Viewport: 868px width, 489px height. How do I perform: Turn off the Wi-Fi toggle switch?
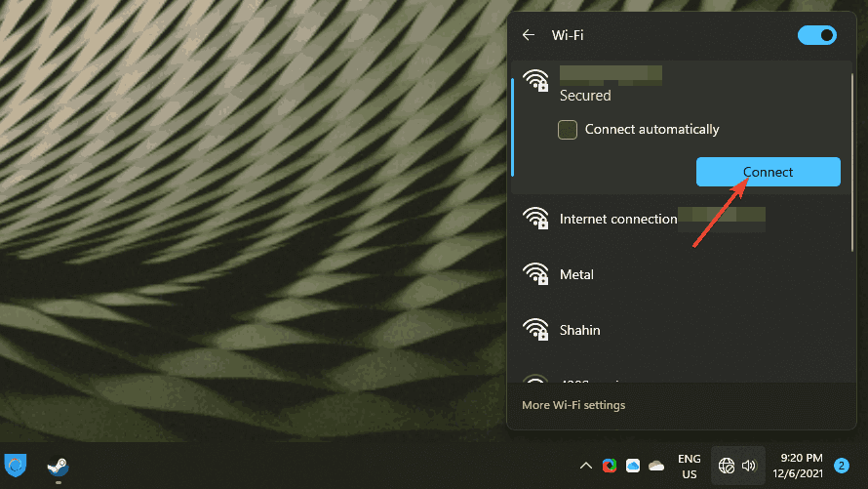coord(816,35)
